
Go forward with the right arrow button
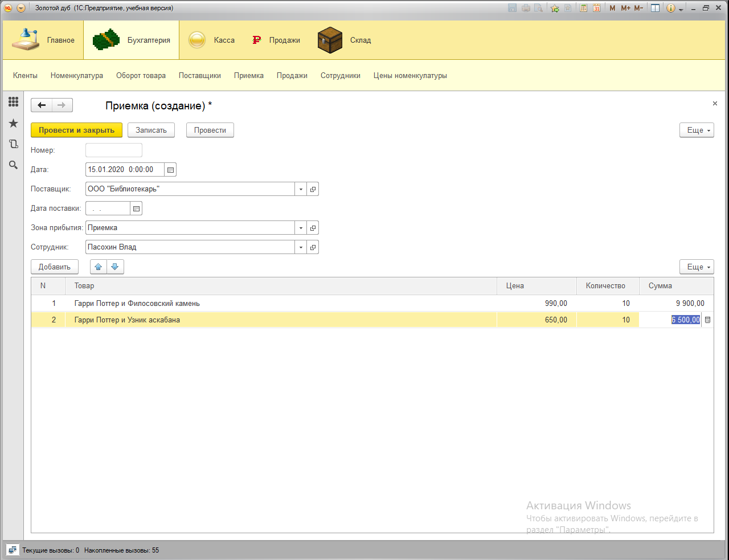(x=62, y=105)
